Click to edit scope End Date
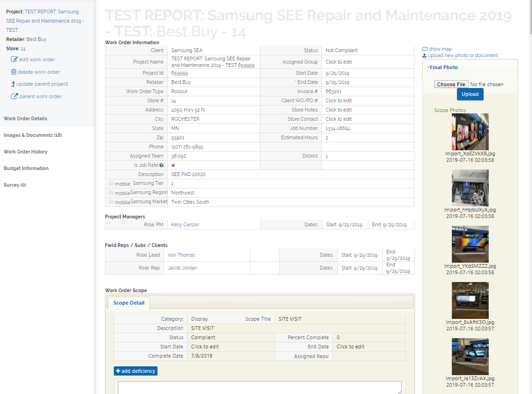The height and width of the screenshot is (394, 532). tap(350, 347)
